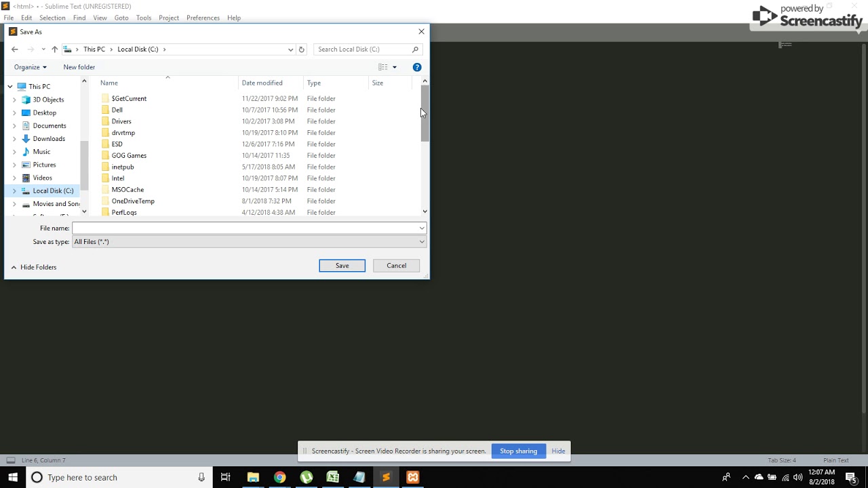This screenshot has width=868, height=488.
Task: Select the Videos folder in the navigation pane
Action: [42, 178]
